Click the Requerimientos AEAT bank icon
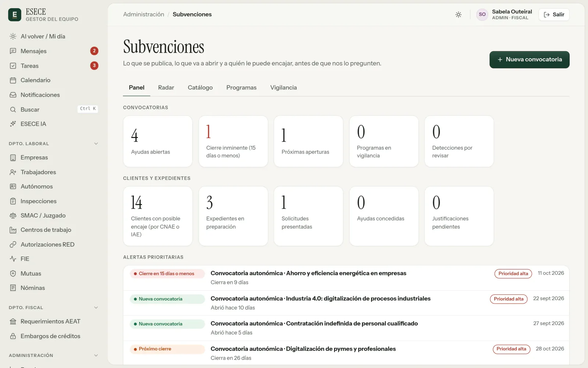This screenshot has height=368, width=588. (13, 322)
